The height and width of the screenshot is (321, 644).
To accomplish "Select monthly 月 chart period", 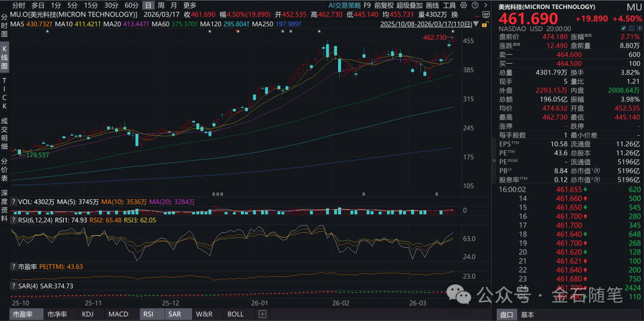I will click(174, 5).
